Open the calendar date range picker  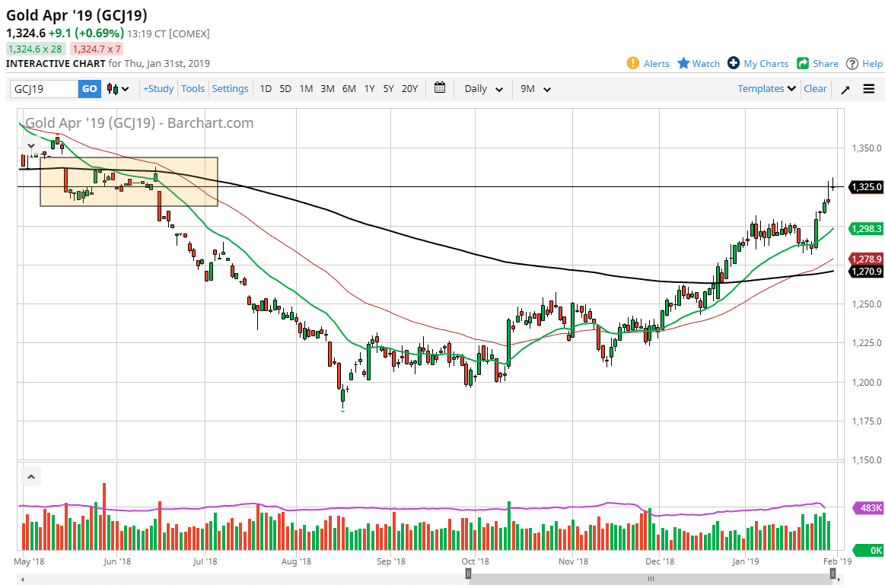click(x=440, y=88)
